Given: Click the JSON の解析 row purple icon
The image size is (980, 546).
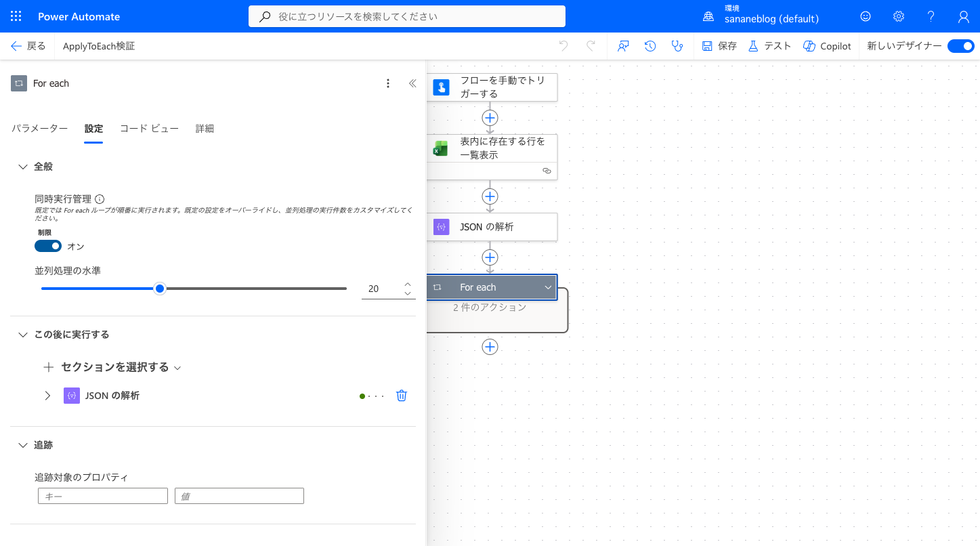Looking at the screenshot, I should (72, 396).
